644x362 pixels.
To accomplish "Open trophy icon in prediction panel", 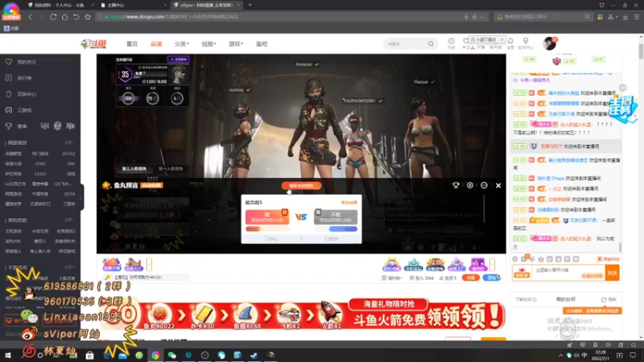I will point(456,186).
